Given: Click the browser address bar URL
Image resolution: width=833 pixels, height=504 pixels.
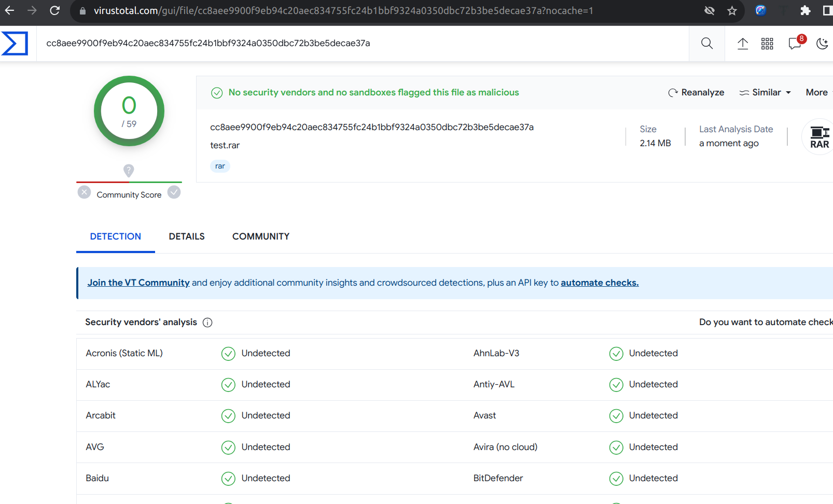Looking at the screenshot, I should click(343, 11).
